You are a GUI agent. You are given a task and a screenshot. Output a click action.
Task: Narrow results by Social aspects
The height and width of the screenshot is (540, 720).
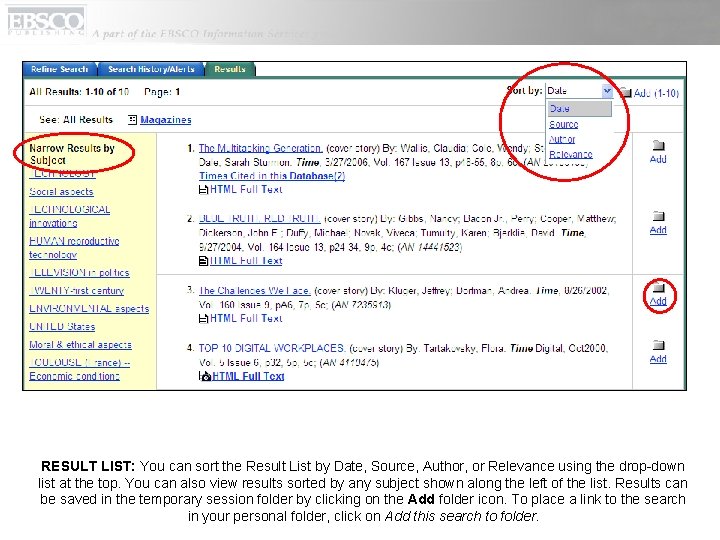pyautogui.click(x=61, y=192)
